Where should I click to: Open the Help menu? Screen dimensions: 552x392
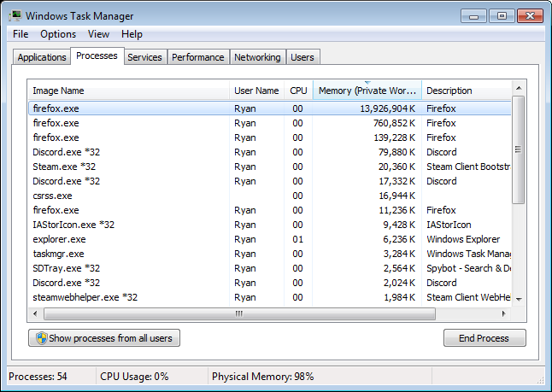[132, 34]
